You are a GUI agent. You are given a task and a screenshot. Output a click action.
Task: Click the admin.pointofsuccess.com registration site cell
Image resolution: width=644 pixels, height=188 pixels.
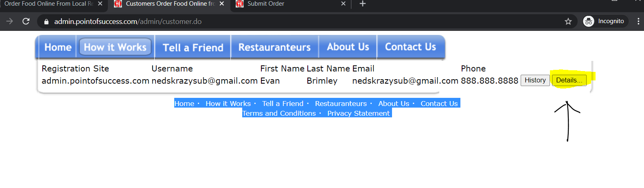coord(95,81)
